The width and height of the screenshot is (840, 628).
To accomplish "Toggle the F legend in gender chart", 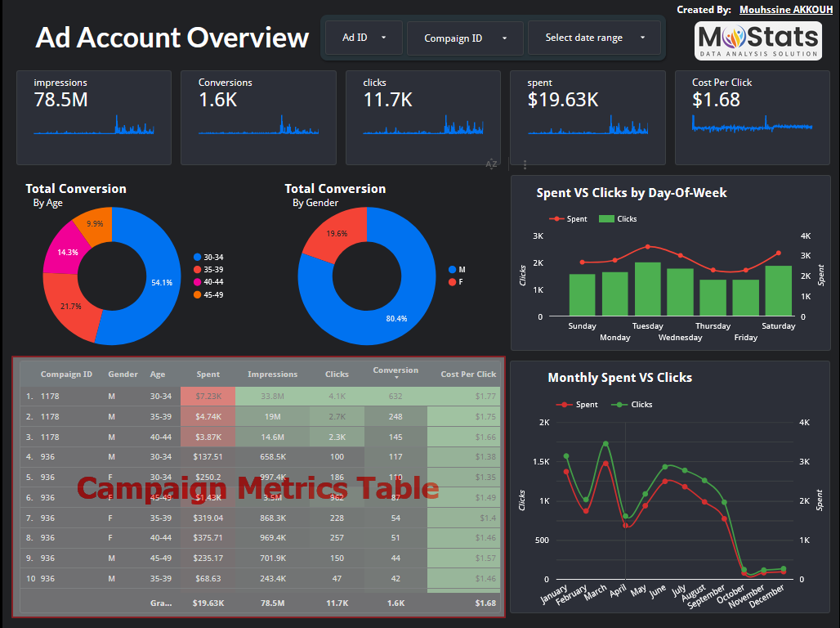I will coord(452,282).
